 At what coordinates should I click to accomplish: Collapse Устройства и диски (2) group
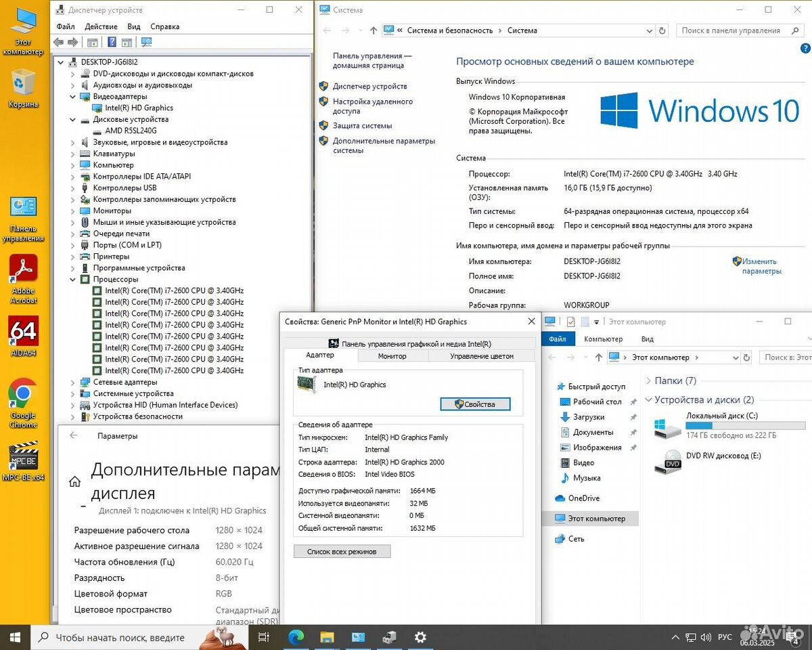click(x=649, y=399)
